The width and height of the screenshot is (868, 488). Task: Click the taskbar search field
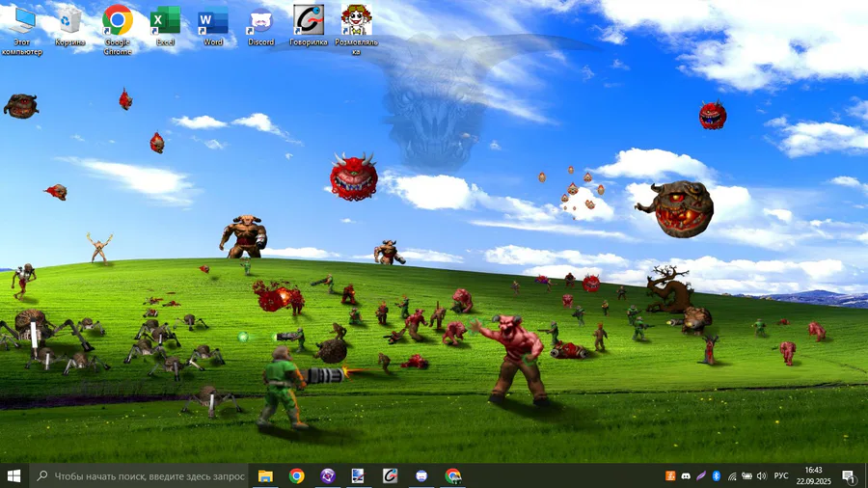coord(140,475)
